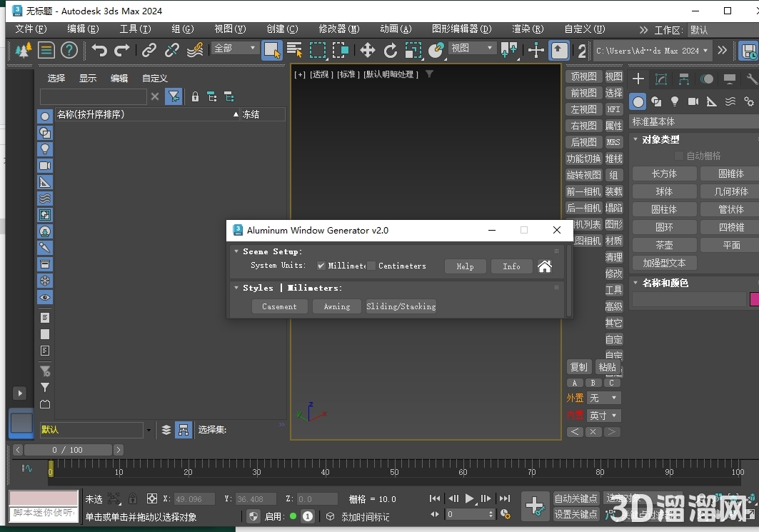Viewport: 759px width, 532px height.
Task: Click the home icon in Window Generator
Action: pyautogui.click(x=545, y=266)
